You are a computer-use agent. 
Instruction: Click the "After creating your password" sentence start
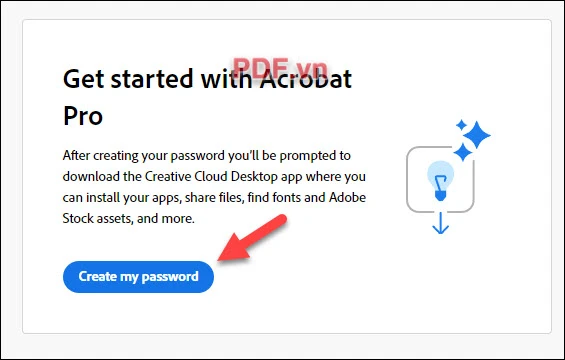tap(144, 156)
